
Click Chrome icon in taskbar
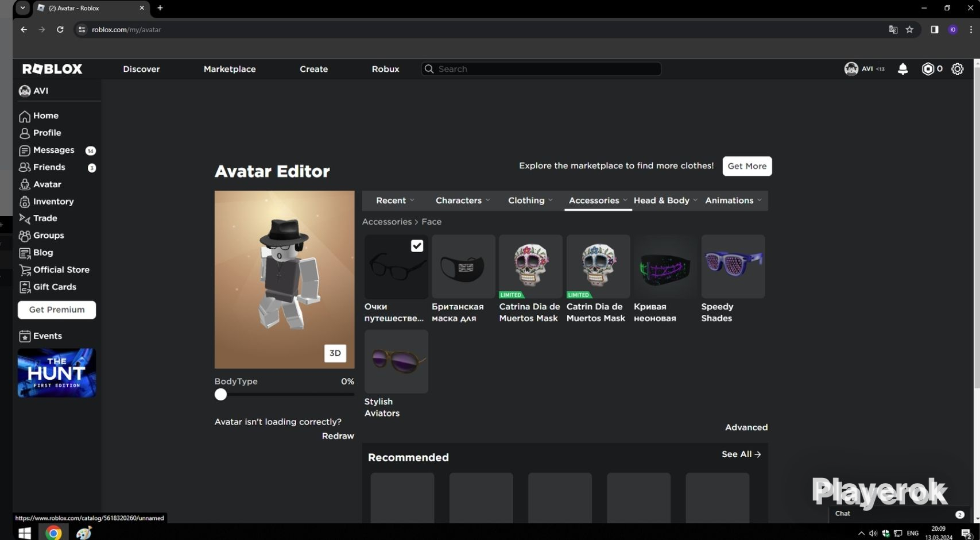click(x=53, y=533)
